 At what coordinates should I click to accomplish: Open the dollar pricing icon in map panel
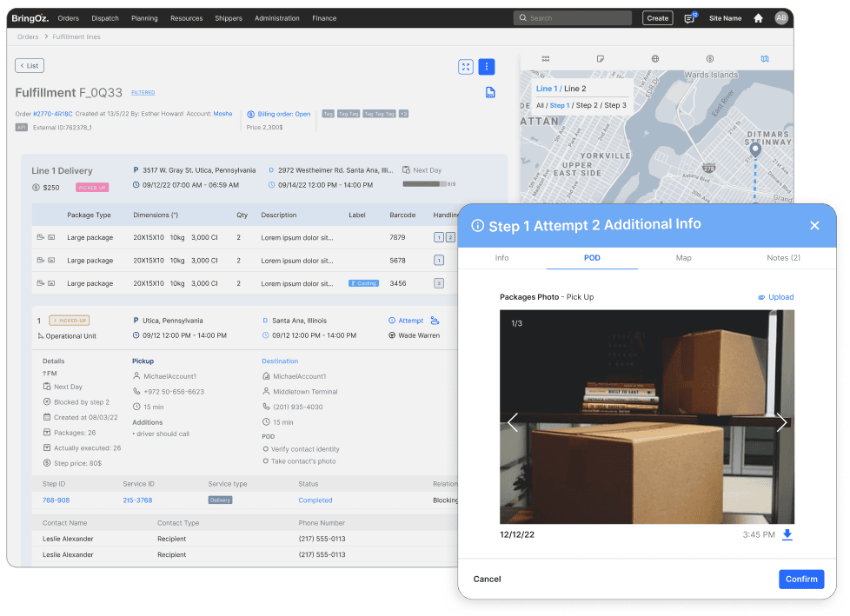(709, 58)
